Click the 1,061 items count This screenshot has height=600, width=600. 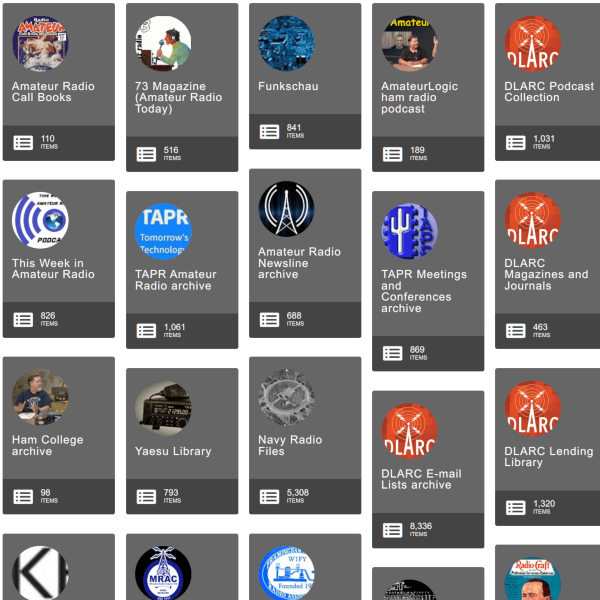(174, 328)
